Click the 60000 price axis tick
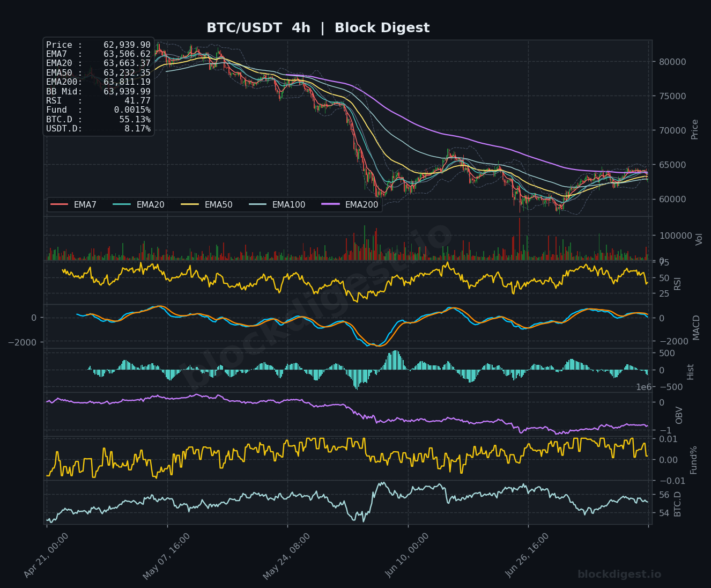Screen dimensions: 711x588 click(x=672, y=199)
